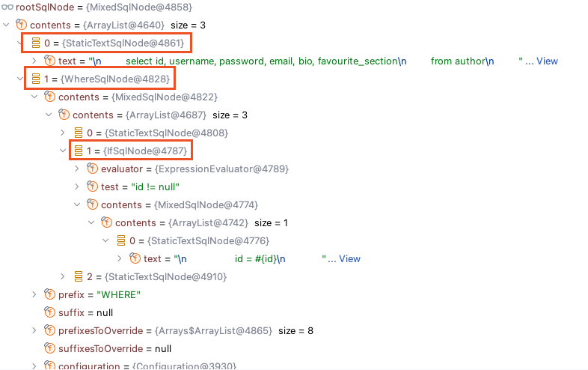
Task: Click array element icon of StaticTextSqlNode@4910
Action: (79, 277)
